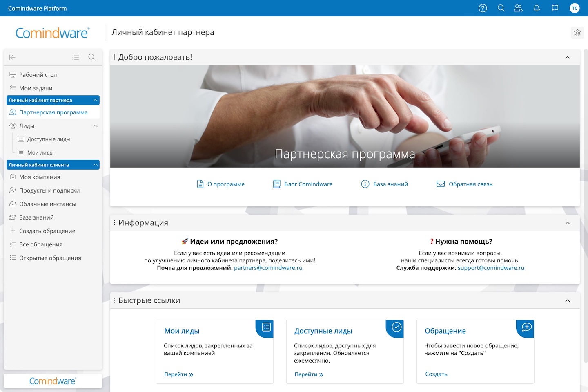
Task: Collapse the Добро пожаловать section
Action: coord(568,58)
